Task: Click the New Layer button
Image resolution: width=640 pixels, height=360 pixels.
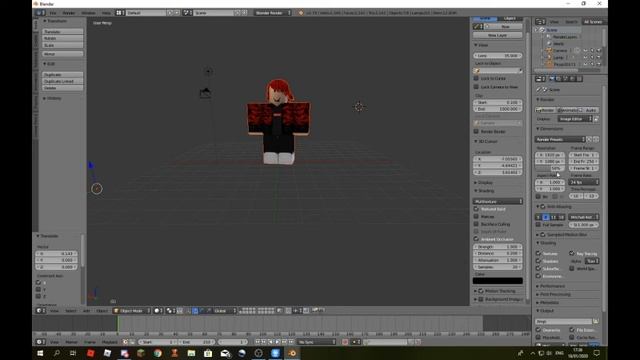Action: point(498,36)
